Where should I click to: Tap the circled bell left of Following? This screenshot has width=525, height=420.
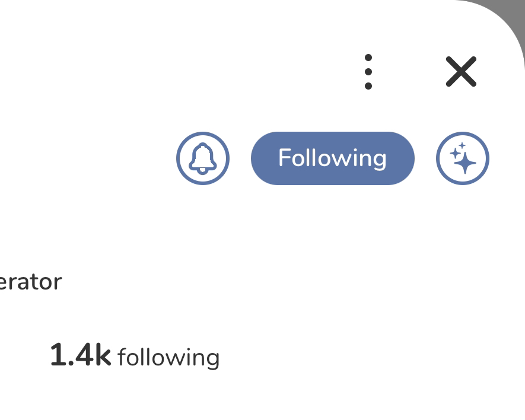pyautogui.click(x=203, y=158)
